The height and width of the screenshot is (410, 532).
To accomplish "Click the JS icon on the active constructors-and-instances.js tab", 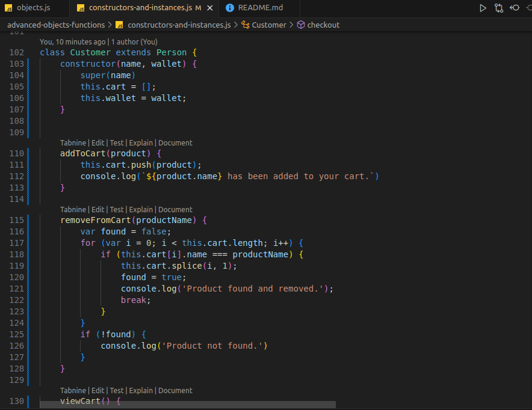I will pos(81,8).
